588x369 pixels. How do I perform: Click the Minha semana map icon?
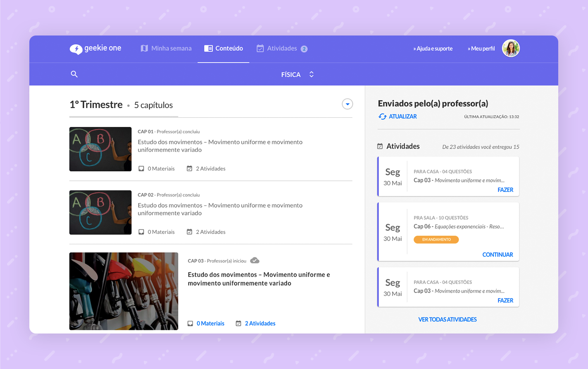pos(144,48)
